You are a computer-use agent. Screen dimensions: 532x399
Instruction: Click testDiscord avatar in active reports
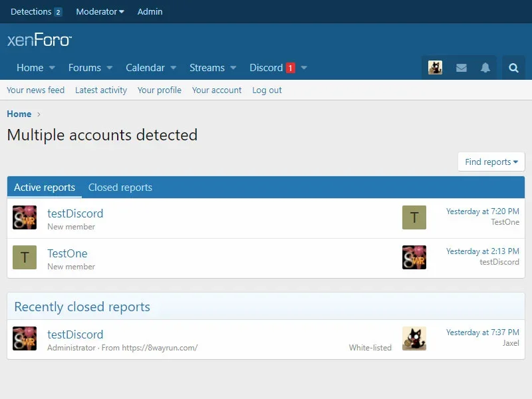pyautogui.click(x=25, y=218)
